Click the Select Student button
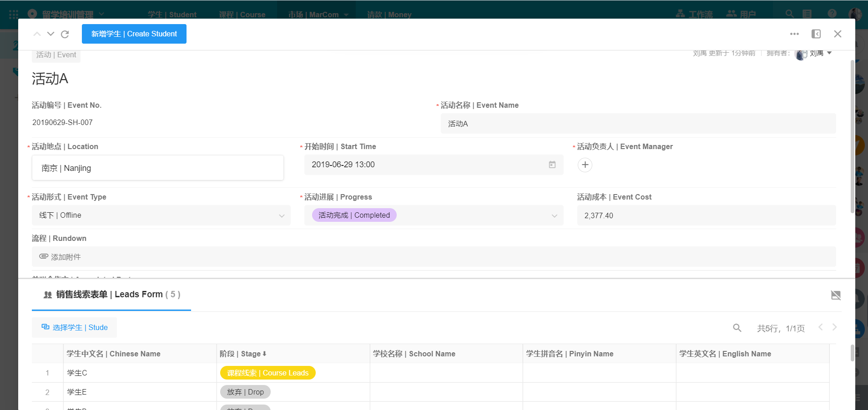 (75, 327)
